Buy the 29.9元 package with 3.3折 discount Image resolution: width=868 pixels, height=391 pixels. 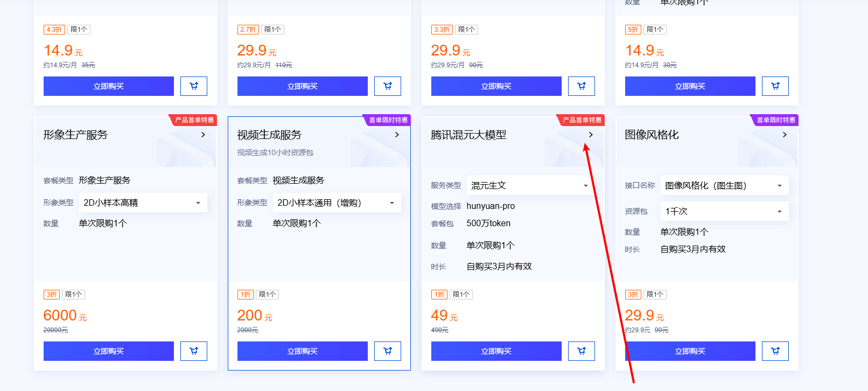(496, 86)
